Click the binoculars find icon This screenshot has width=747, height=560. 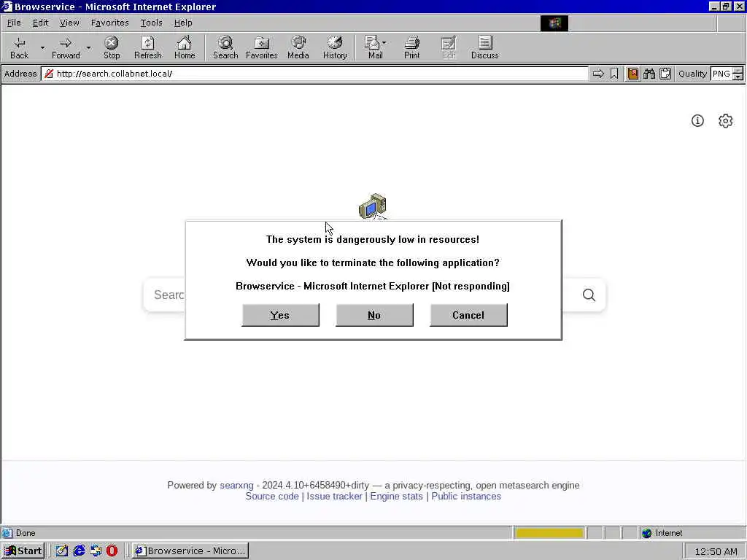[x=649, y=74]
